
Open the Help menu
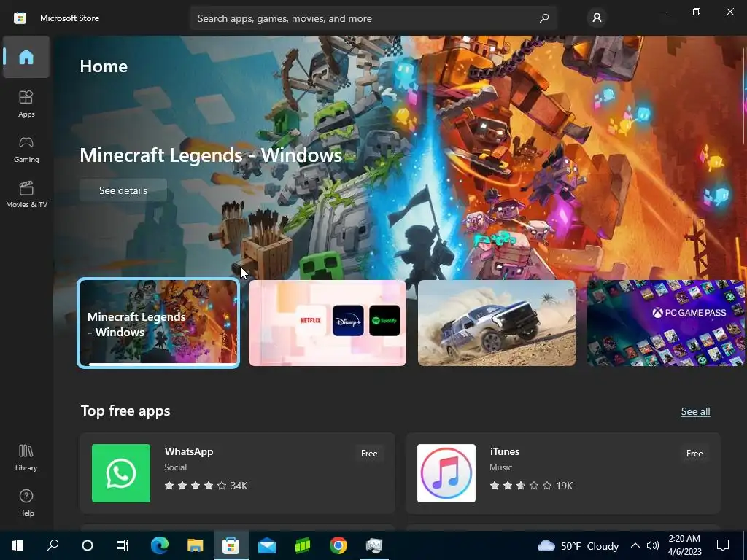tap(26, 502)
